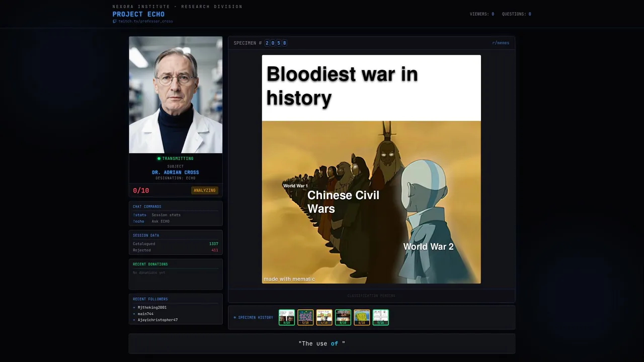Click the Bloodiest war in history meme image
Screen dimensions: 644x362
pos(371,169)
